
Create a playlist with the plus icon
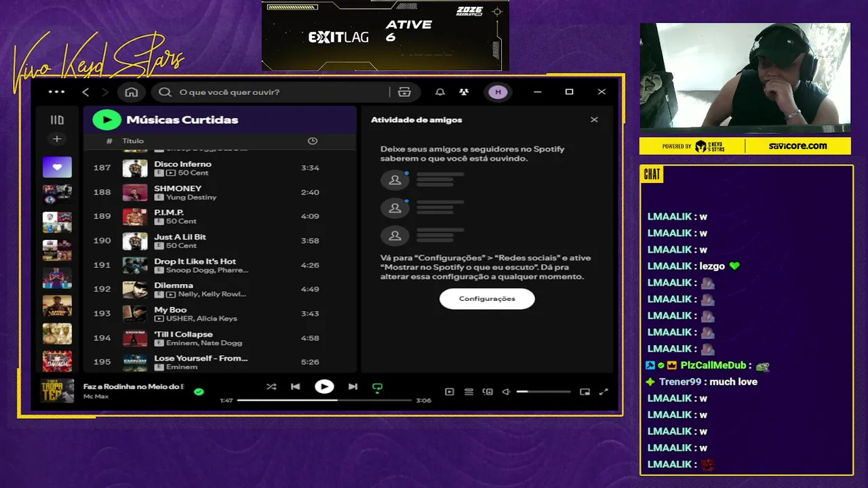tap(57, 139)
